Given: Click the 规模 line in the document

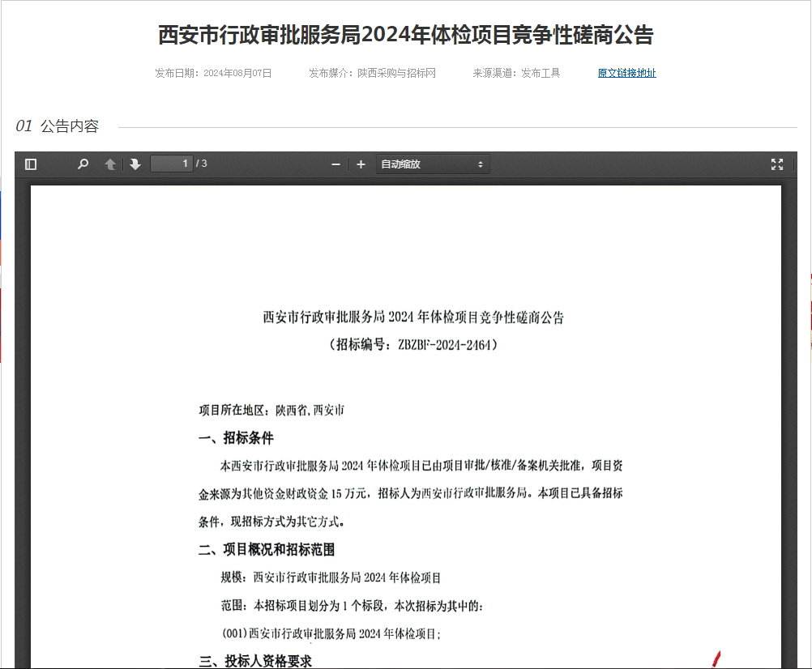Looking at the screenshot, I should tap(331, 577).
